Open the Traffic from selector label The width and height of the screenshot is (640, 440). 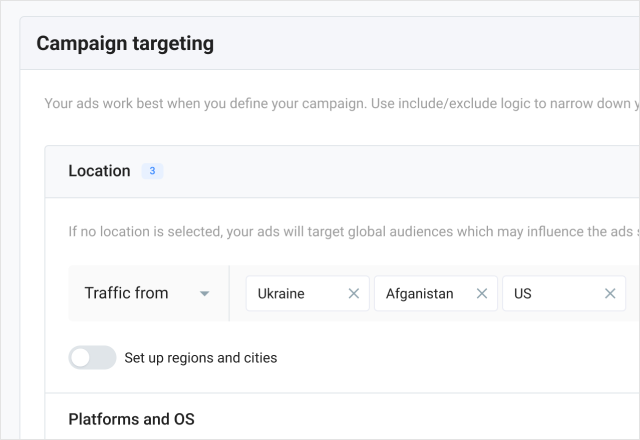pyautogui.click(x=126, y=294)
